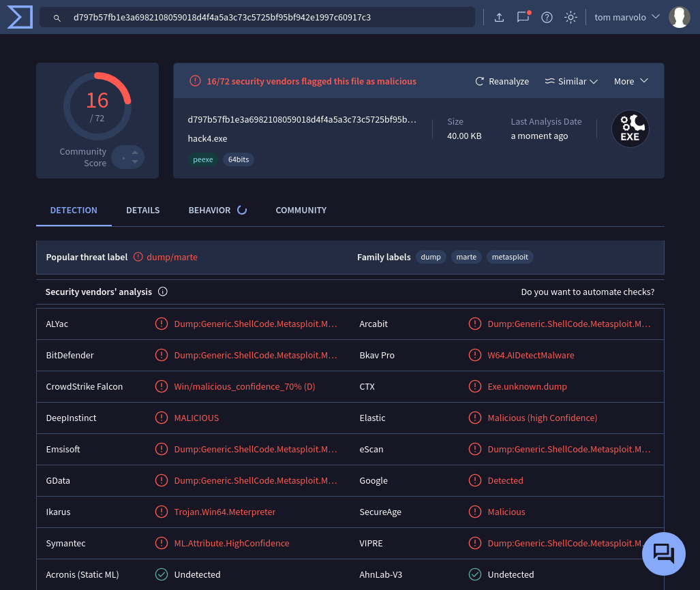700x590 pixels.
Task: Click the ML.Attribute.HighConfidence result
Action: pyautogui.click(x=232, y=543)
